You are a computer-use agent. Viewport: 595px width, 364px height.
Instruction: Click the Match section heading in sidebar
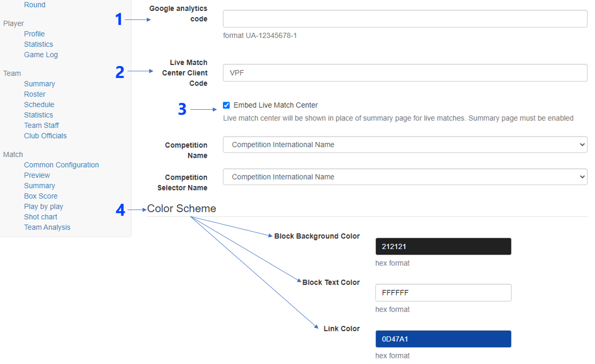tap(13, 154)
